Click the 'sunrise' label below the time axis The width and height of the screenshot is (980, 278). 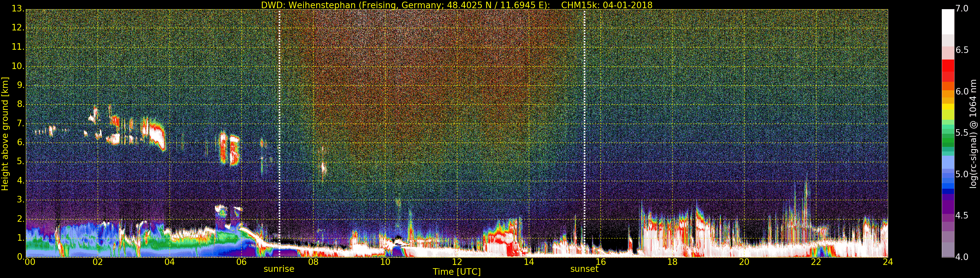point(279,269)
